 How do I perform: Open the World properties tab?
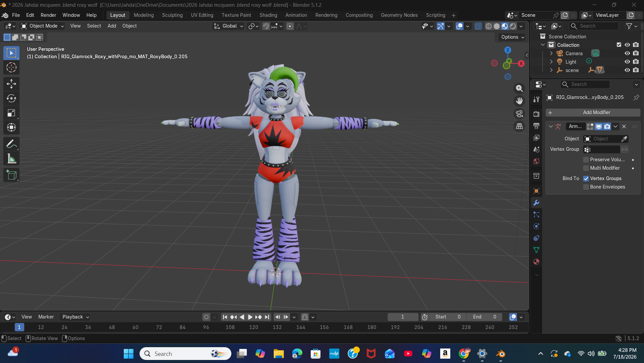click(x=536, y=161)
